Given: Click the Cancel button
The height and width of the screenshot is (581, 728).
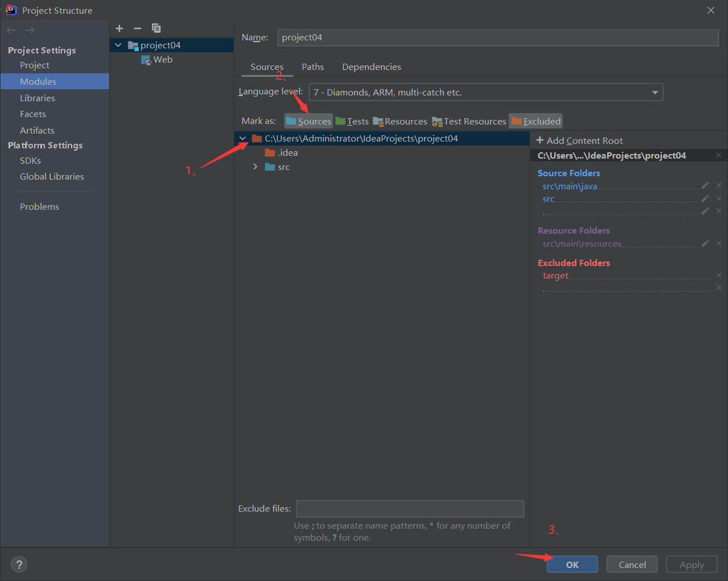Looking at the screenshot, I should coord(632,565).
